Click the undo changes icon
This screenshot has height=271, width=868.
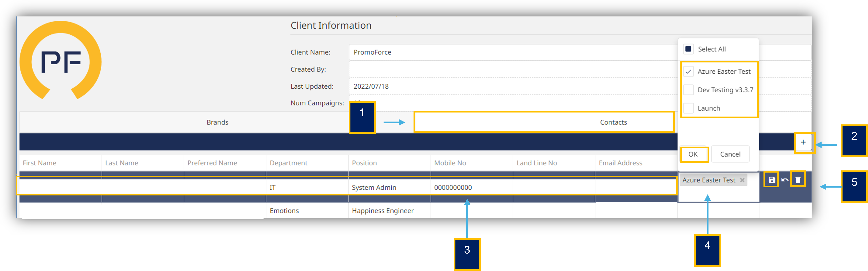coord(785,180)
